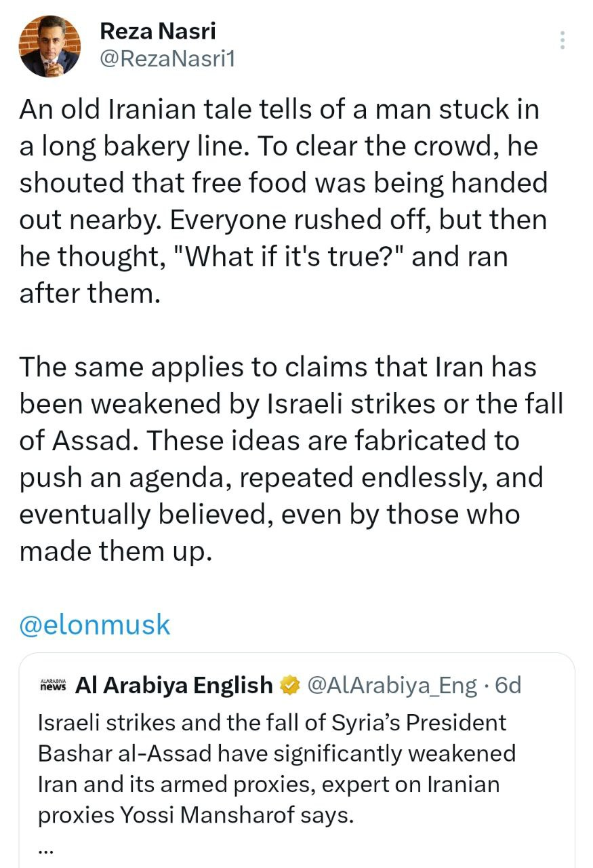Open the Al Arabiya English account name

click(x=173, y=686)
